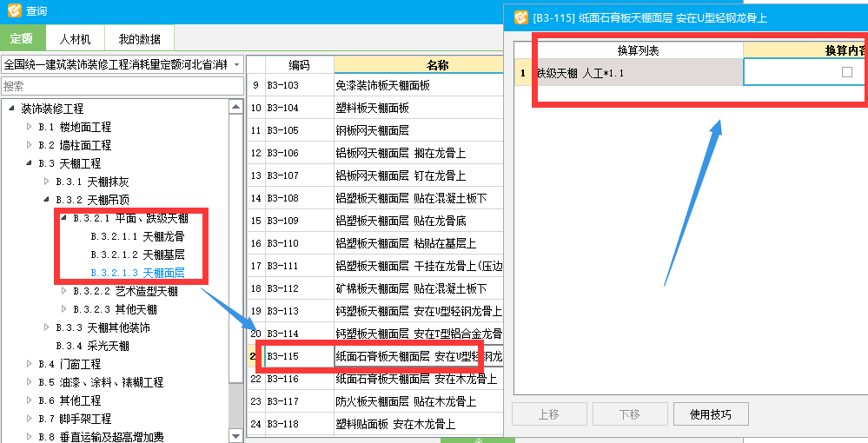Image resolution: width=868 pixels, height=443 pixels.
Task: Collapse B.3.2 天棚吊顶 node
Action: pyautogui.click(x=47, y=200)
